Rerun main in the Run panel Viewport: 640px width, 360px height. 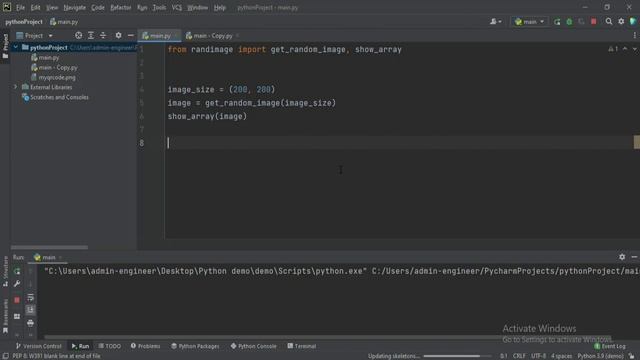click(x=17, y=271)
